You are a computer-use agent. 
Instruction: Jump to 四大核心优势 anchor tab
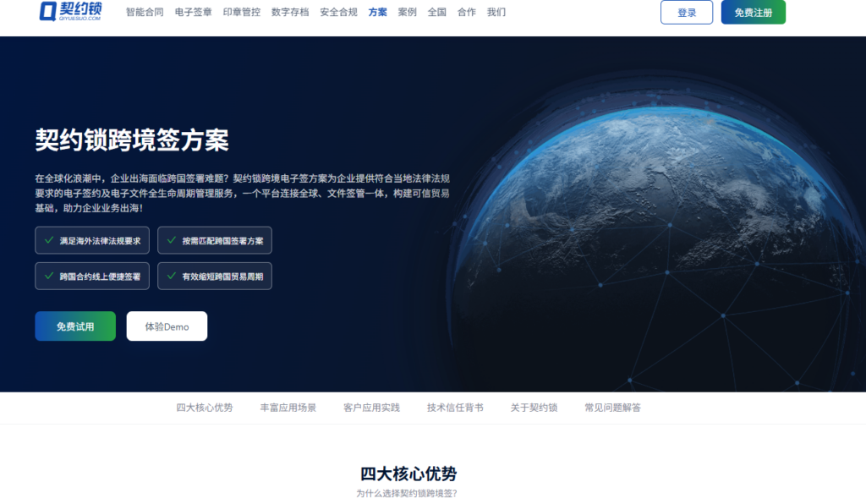(x=205, y=408)
